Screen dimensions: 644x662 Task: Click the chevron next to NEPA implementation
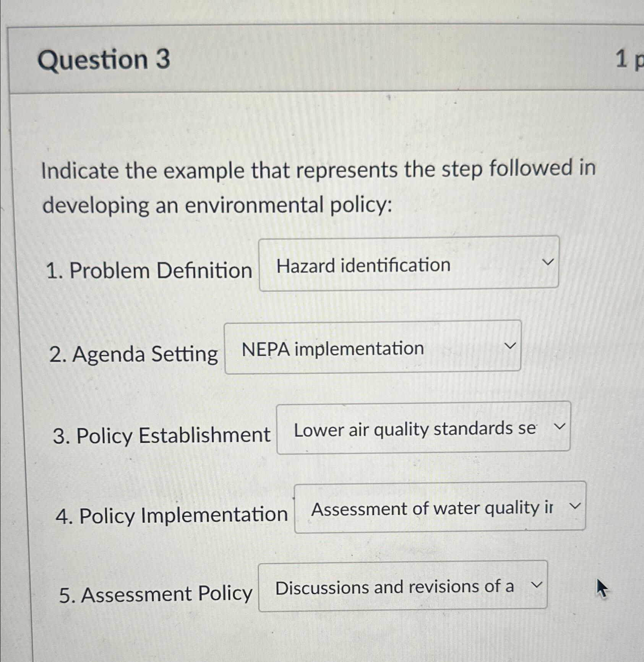click(511, 346)
